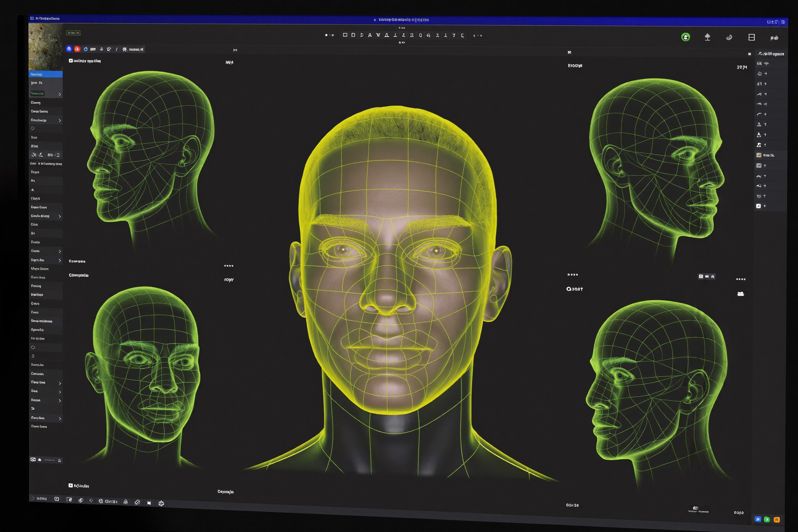
Task: Click the green circular icon in top-right toolbar
Action: (686, 37)
